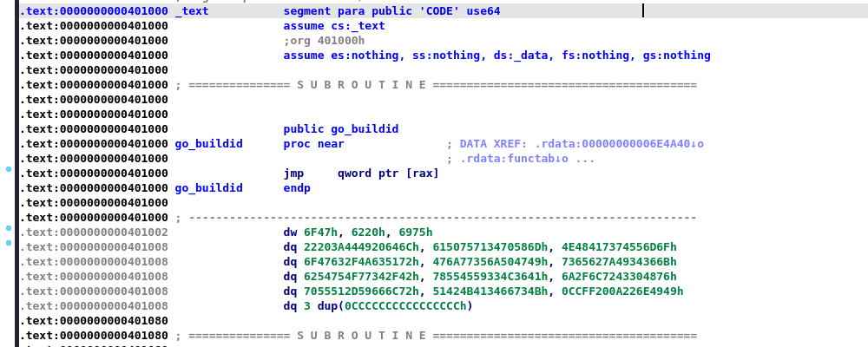Image resolution: width=868 pixels, height=347 pixels.
Task: Toggle breakpoint dot beside first dq data line
Action: pos(9,243)
